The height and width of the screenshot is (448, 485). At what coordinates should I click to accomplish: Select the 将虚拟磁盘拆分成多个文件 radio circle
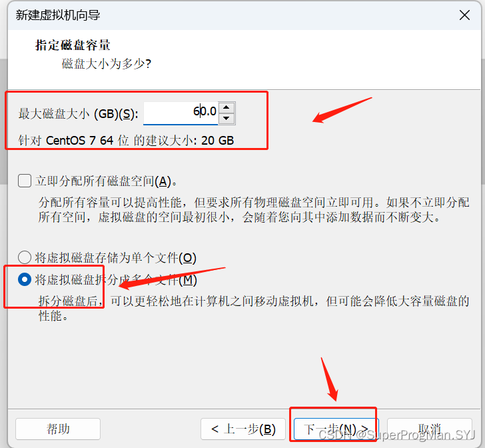click(25, 279)
